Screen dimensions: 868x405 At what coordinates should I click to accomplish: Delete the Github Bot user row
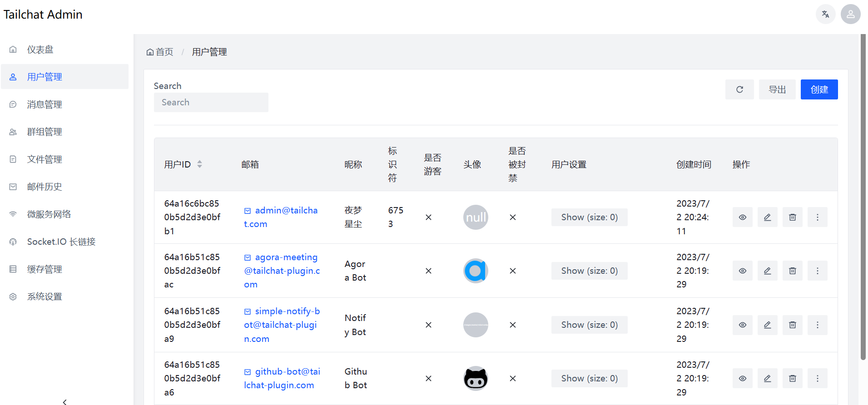[x=792, y=379]
